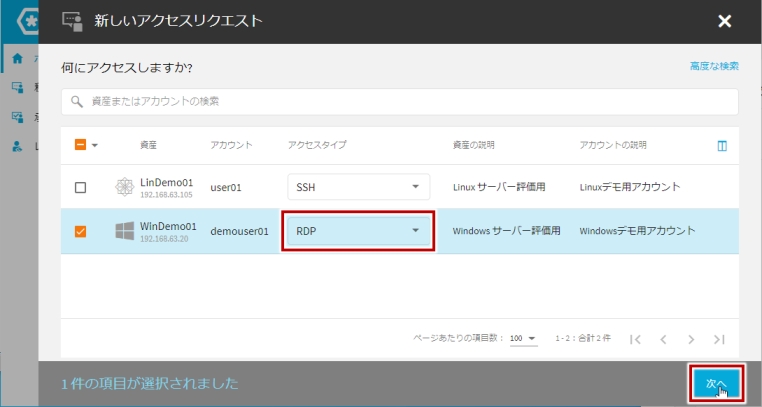Check the LinDemo01 row checkbox
Image resolution: width=762 pixels, height=407 pixels.
point(80,187)
